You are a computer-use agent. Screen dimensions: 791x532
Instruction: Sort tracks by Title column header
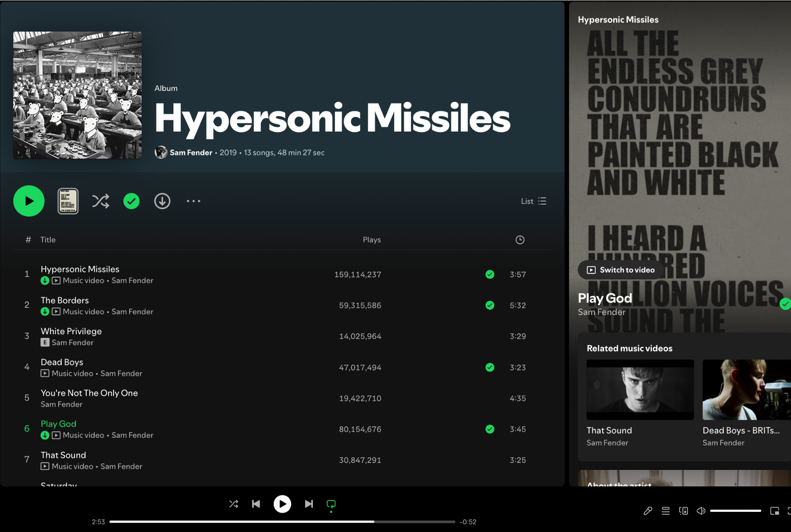point(48,240)
